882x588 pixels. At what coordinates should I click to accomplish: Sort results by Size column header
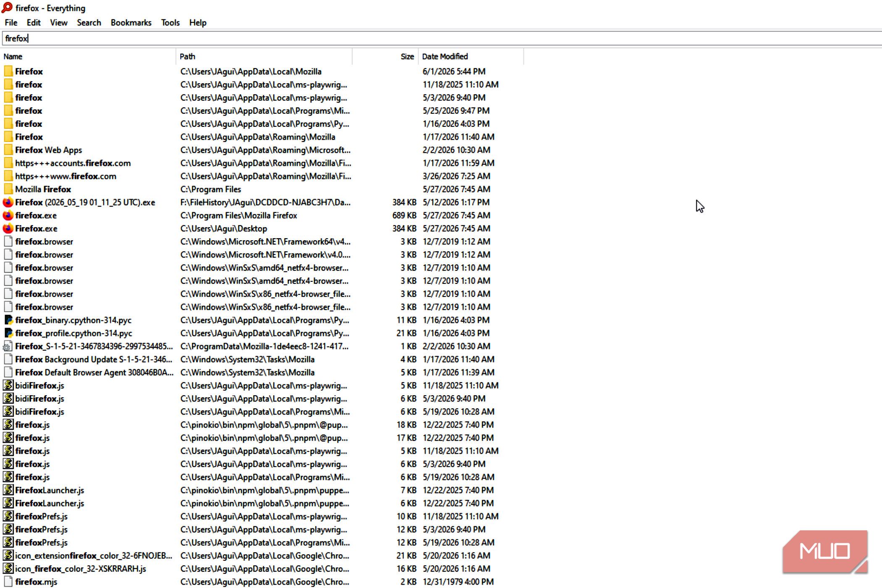click(x=385, y=56)
